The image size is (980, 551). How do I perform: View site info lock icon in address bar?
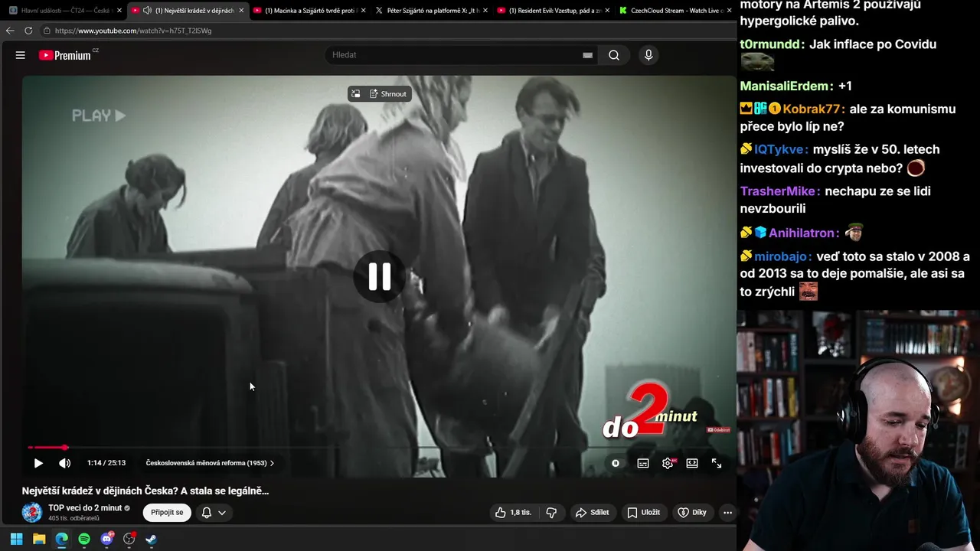tap(47, 31)
